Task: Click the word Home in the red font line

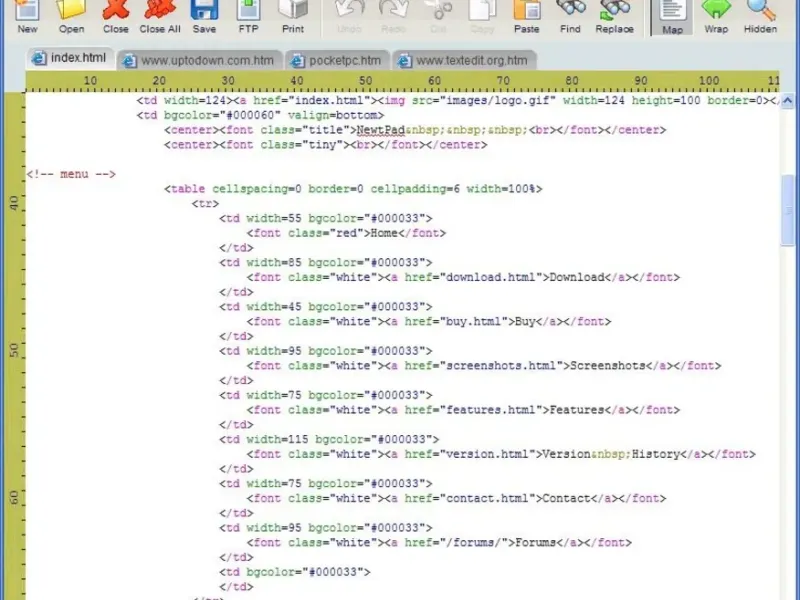Action: (x=384, y=233)
